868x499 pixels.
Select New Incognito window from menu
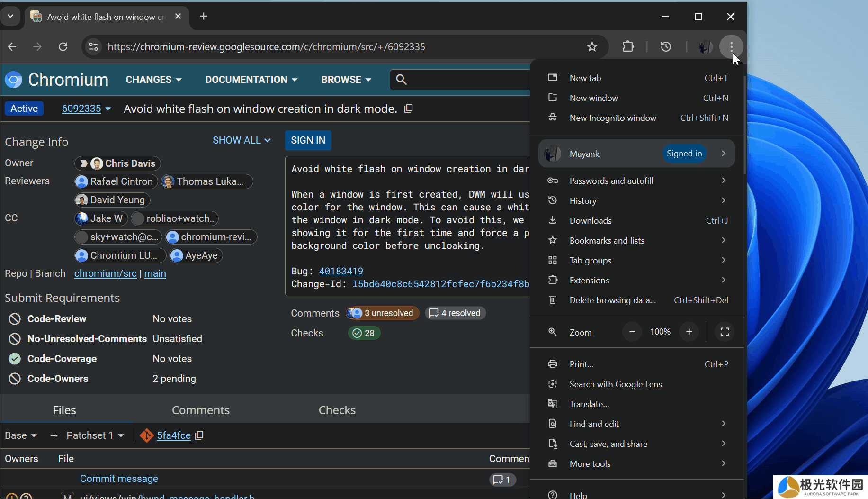(x=613, y=118)
